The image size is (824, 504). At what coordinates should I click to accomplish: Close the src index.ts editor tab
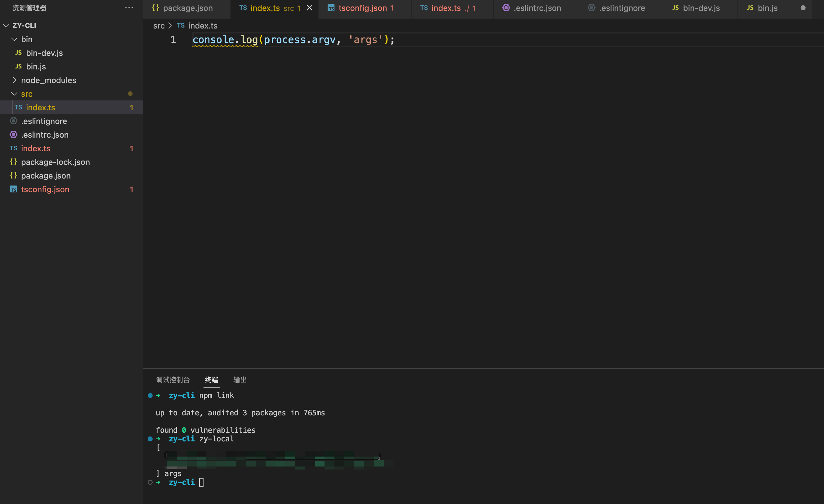[310, 8]
